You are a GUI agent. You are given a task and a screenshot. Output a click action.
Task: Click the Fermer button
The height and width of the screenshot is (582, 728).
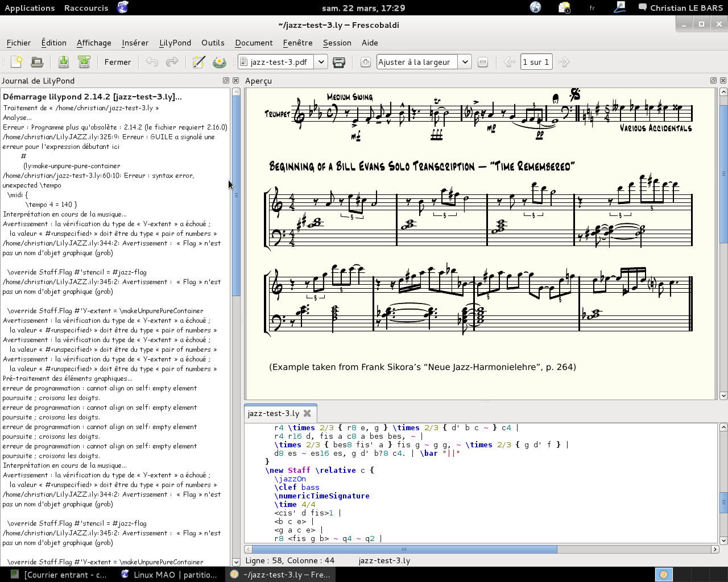pyautogui.click(x=117, y=62)
